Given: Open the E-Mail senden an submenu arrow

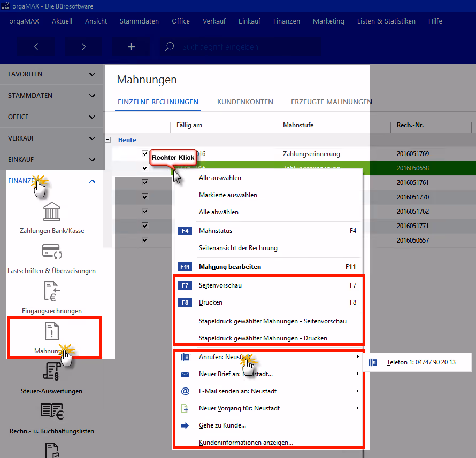Looking at the screenshot, I should click(x=358, y=391).
